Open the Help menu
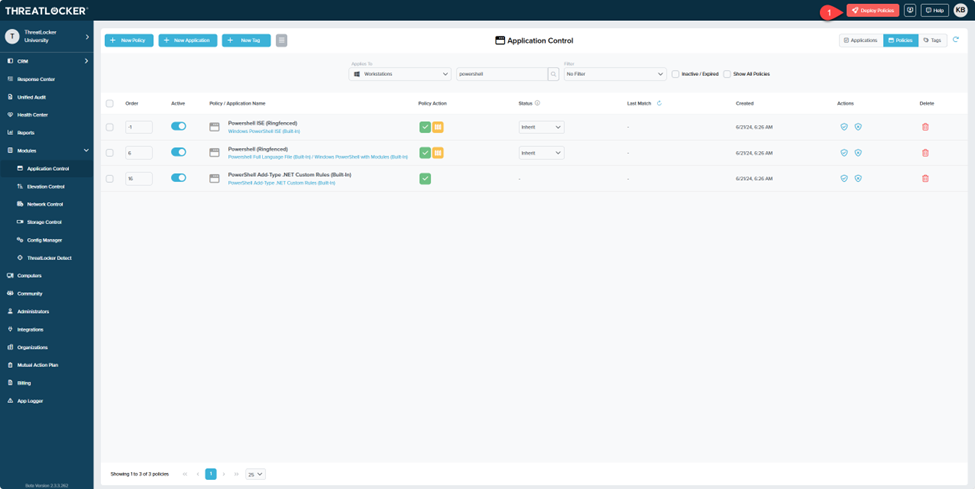Screen dimensions: 975x489 [x=935, y=11]
